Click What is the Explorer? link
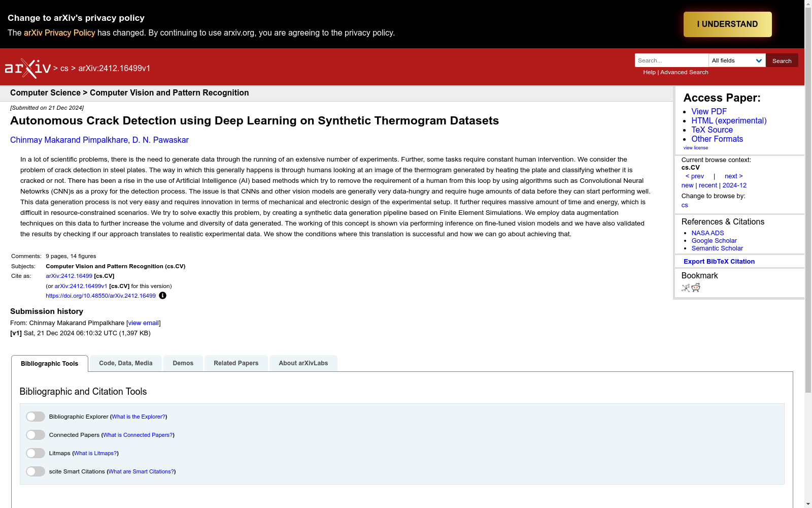Image resolution: width=812 pixels, height=508 pixels. [x=139, y=417]
